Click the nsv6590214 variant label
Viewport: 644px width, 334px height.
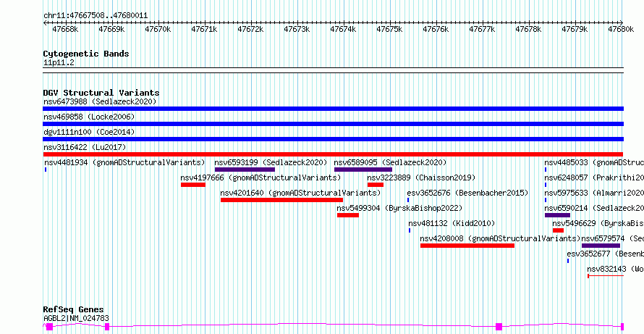(x=594, y=208)
